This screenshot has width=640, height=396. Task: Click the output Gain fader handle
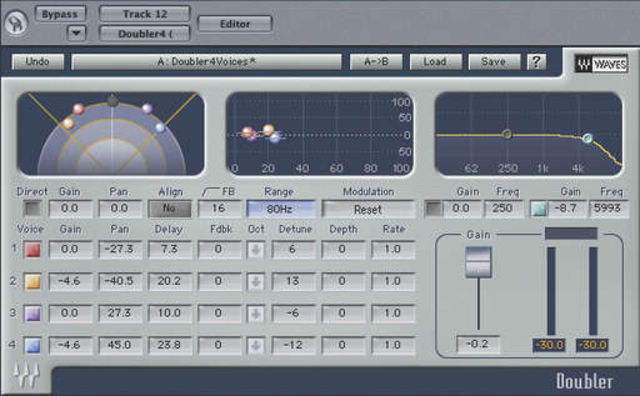coord(478,262)
